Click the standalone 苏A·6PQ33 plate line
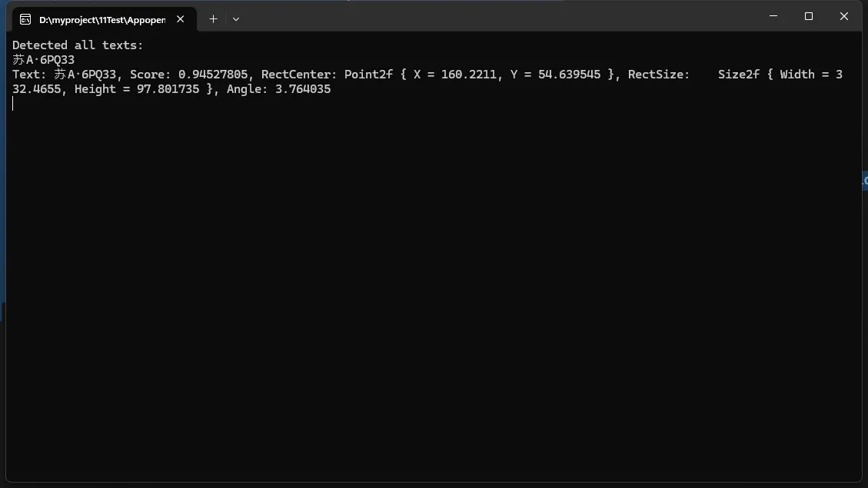 click(x=43, y=60)
